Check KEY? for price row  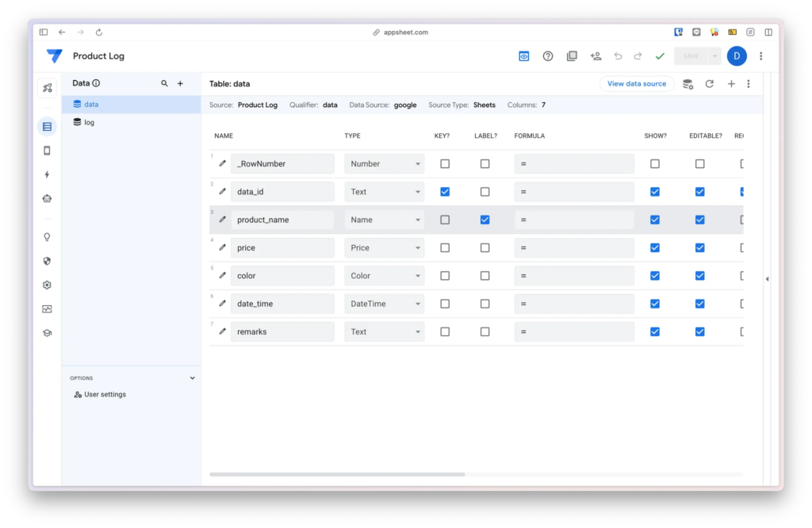[445, 247]
